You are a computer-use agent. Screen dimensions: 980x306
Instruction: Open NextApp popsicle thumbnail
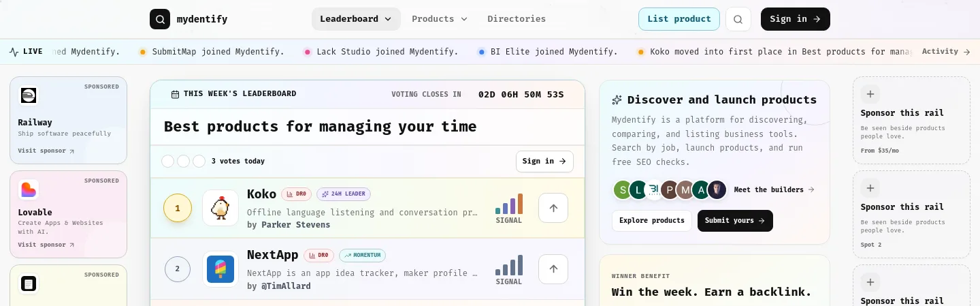coord(220,269)
